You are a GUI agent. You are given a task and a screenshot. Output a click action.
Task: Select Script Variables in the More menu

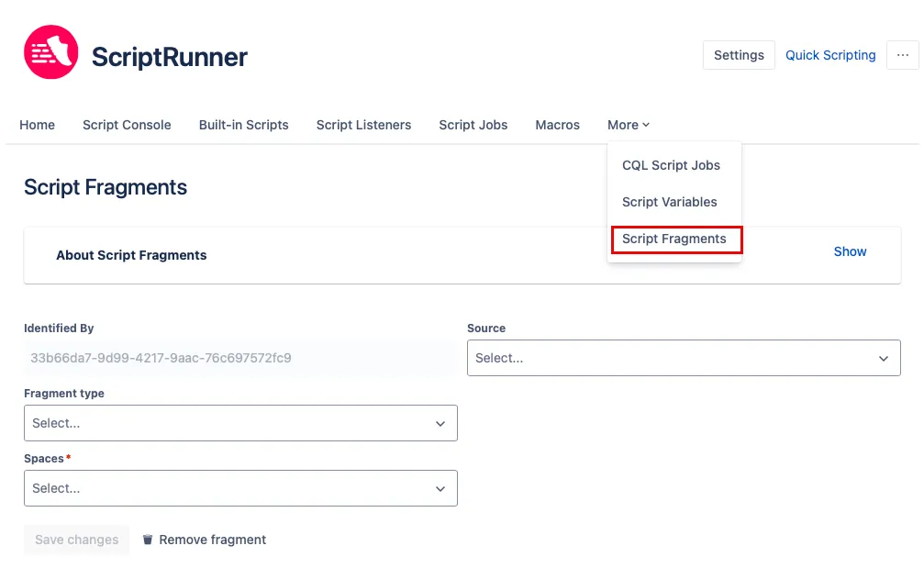point(670,202)
